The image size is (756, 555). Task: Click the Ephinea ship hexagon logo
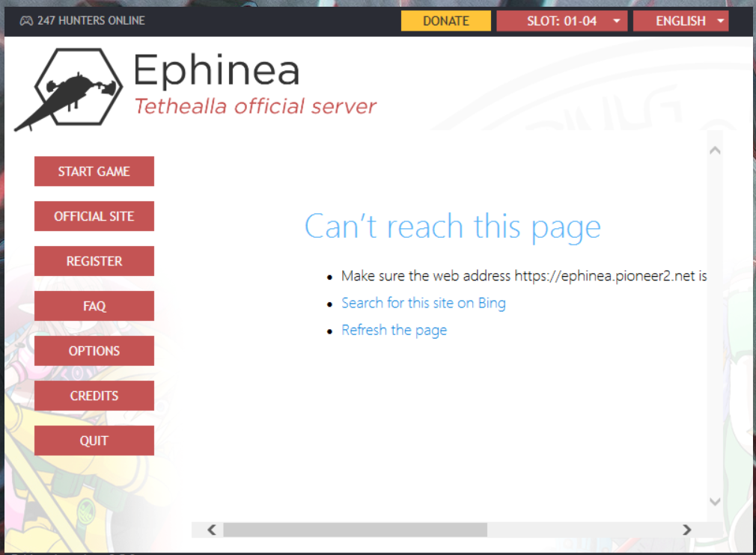tap(70, 89)
